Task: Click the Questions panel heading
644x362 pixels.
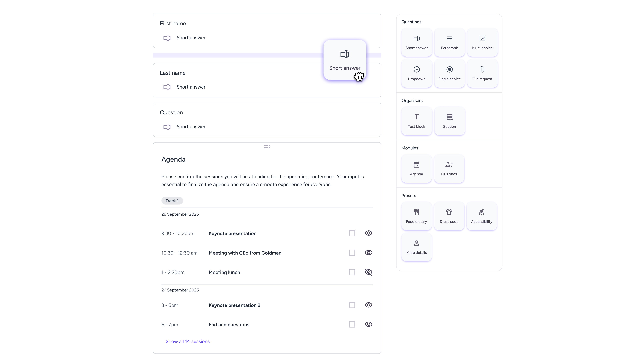Action: pos(411,22)
